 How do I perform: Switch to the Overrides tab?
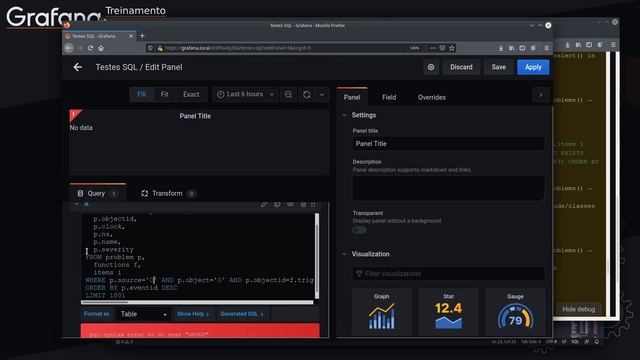[432, 97]
